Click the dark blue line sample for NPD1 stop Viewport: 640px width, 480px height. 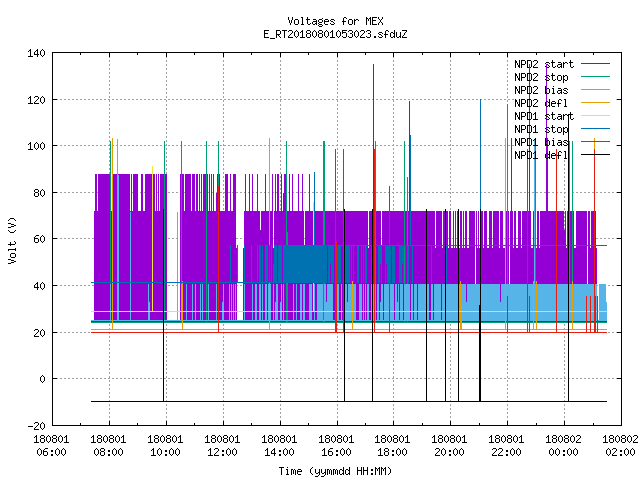[595, 129]
